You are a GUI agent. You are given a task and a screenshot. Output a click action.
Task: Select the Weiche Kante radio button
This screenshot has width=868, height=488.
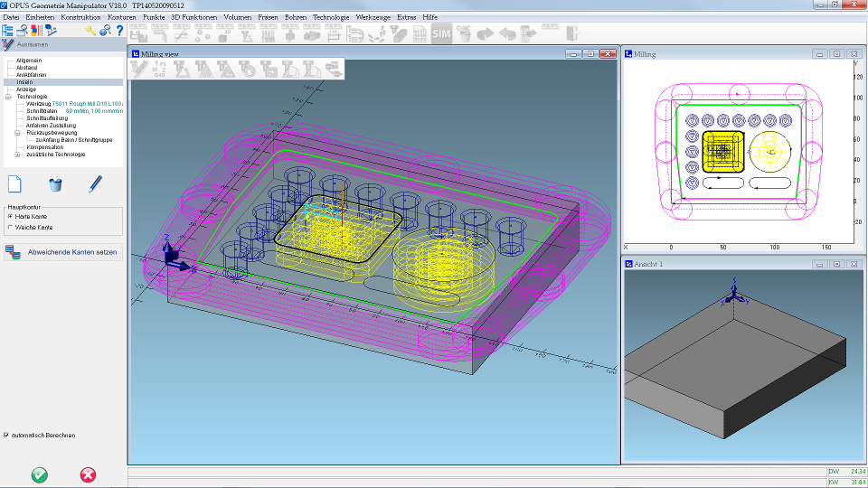coord(10,228)
